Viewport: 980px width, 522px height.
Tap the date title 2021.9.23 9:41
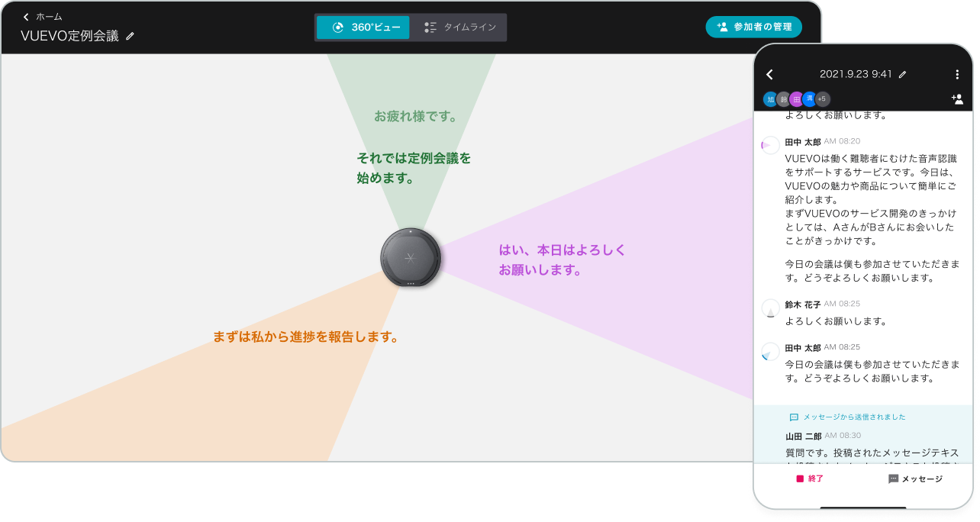[x=856, y=74]
